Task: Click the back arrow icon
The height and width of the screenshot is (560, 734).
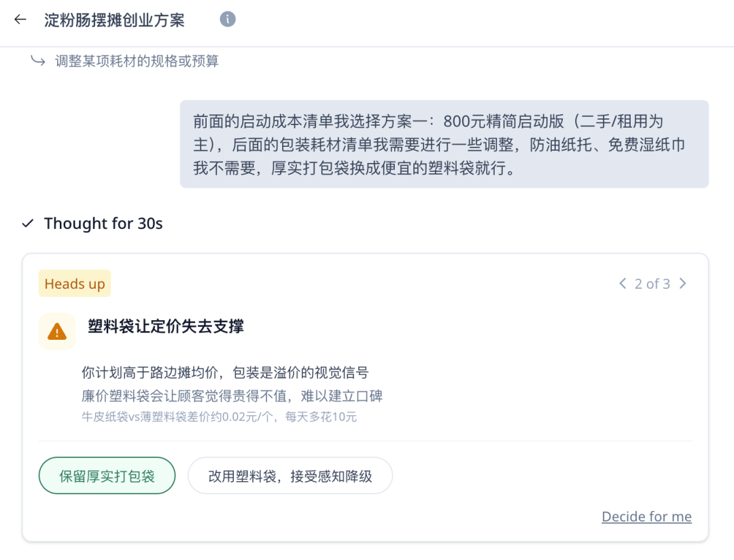Action: tap(20, 20)
